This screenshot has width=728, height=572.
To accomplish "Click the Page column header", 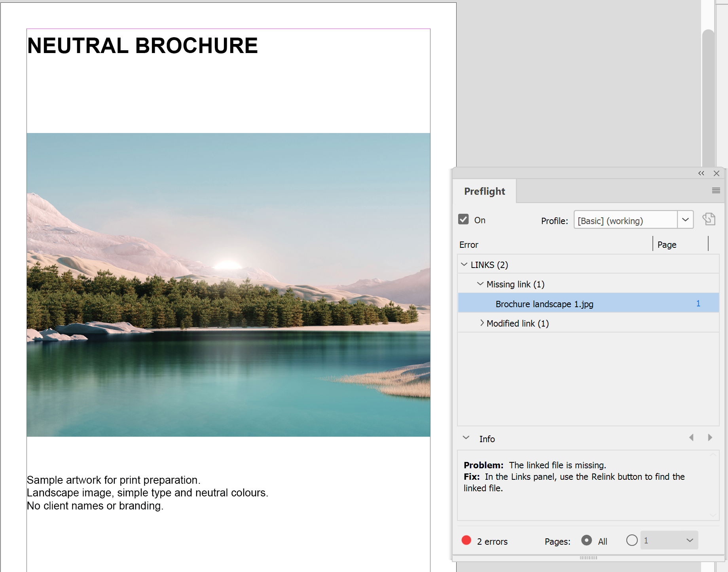I will [667, 245].
